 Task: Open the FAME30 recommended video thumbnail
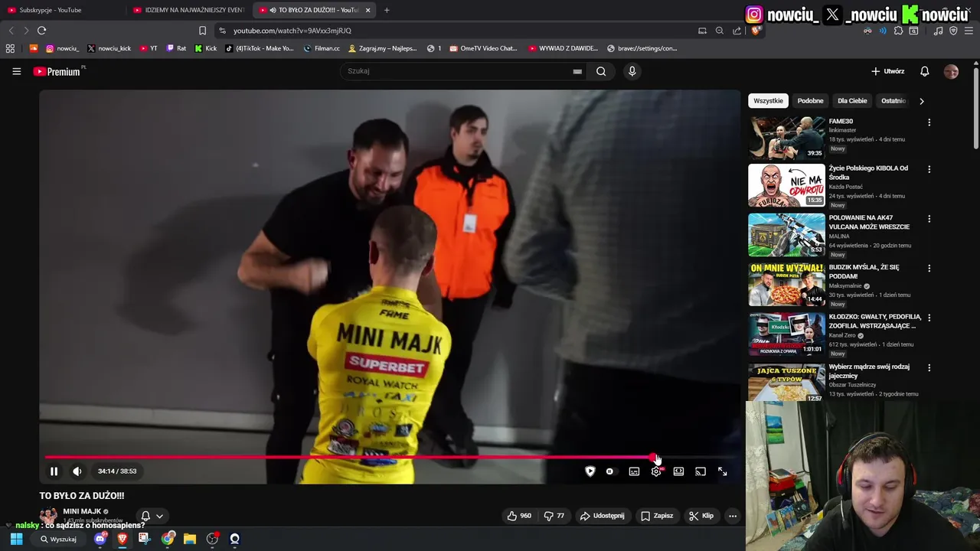point(786,137)
